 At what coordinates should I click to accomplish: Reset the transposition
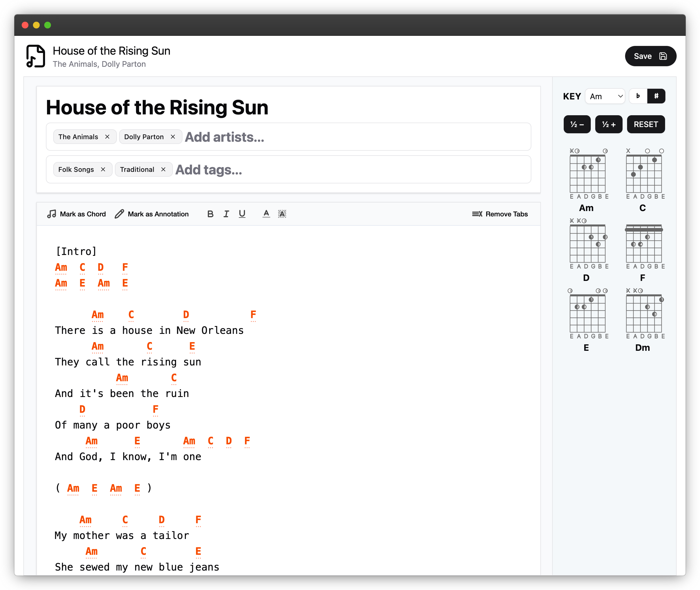point(646,125)
